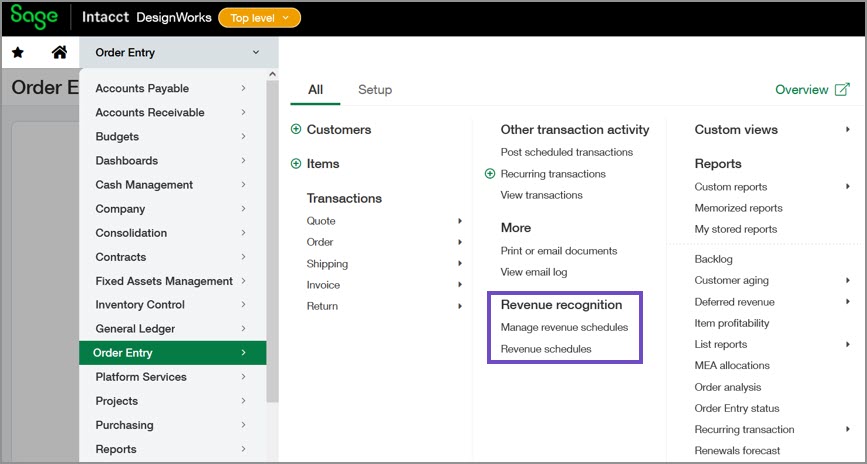The height and width of the screenshot is (464, 867).
Task: Open General Ledger module
Action: [173, 329]
